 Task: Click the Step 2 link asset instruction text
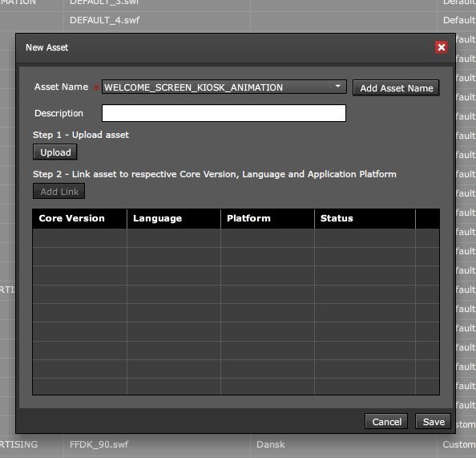[x=215, y=174]
